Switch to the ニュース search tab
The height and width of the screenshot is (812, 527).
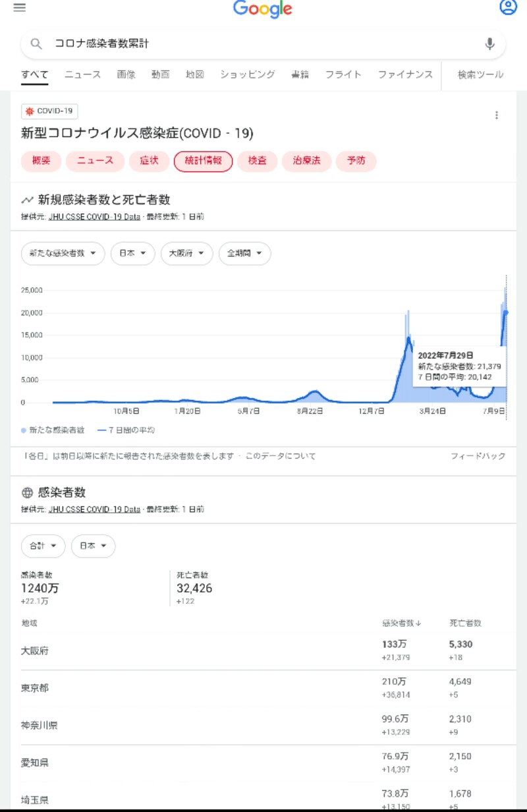82,74
